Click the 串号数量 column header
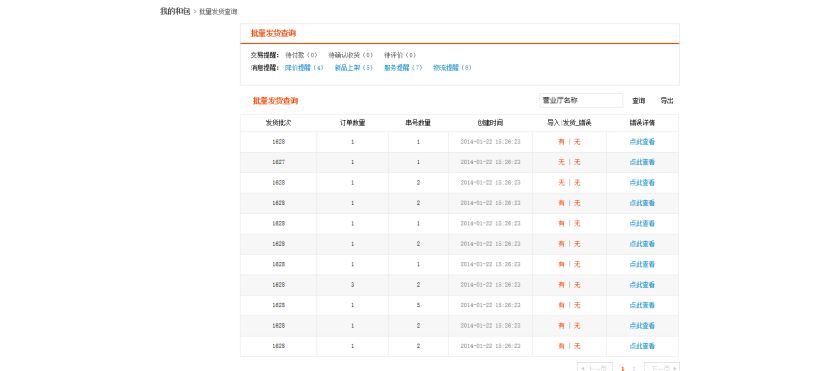The image size is (840, 371). point(418,123)
